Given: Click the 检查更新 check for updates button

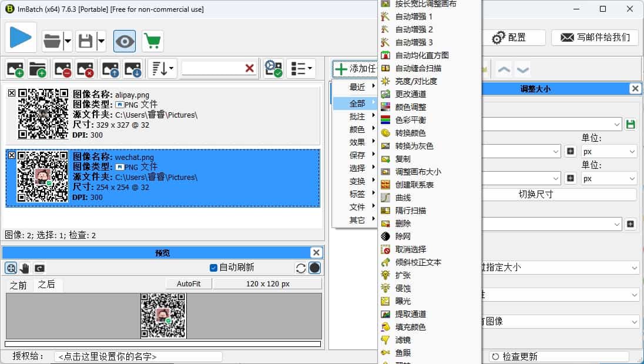Looking at the screenshot, I should click(559, 356).
